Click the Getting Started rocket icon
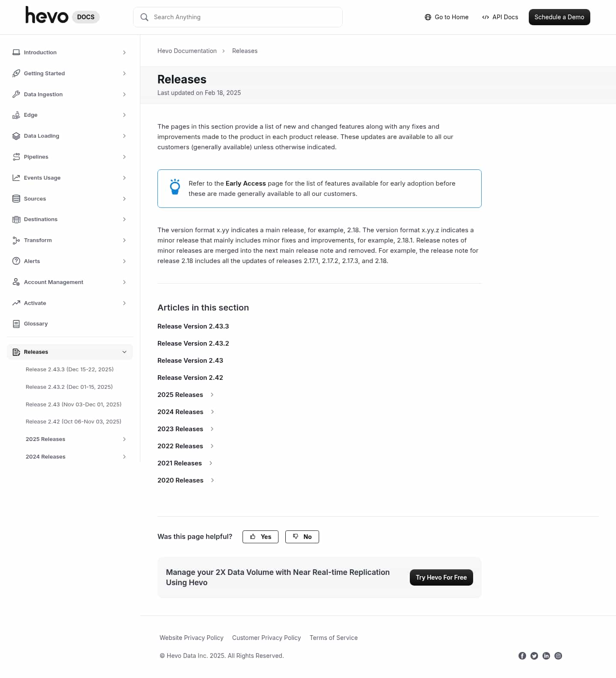 click(16, 73)
